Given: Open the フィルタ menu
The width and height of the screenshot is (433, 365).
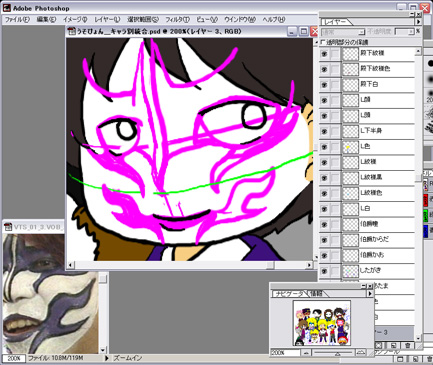Looking at the screenshot, I should 177,19.
